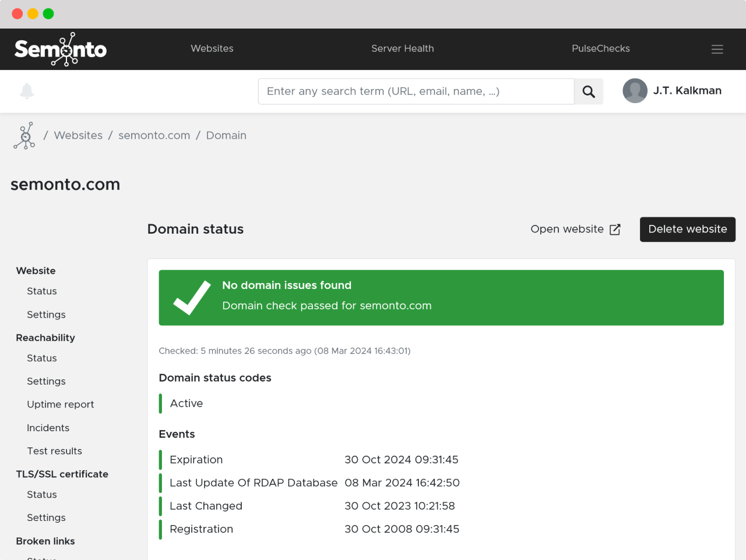Open Settings under the Reachability section
The height and width of the screenshot is (560, 746).
[46, 382]
